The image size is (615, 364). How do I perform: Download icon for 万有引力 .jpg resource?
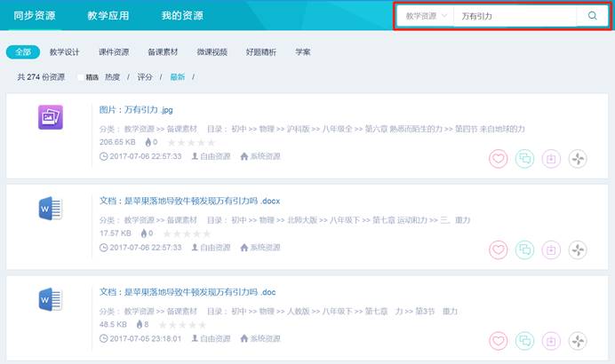(x=551, y=159)
